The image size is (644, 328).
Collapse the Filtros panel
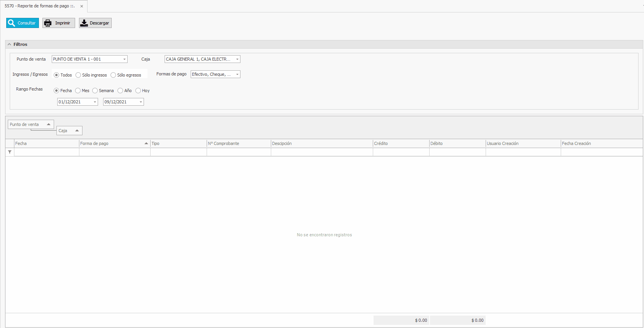coord(9,44)
